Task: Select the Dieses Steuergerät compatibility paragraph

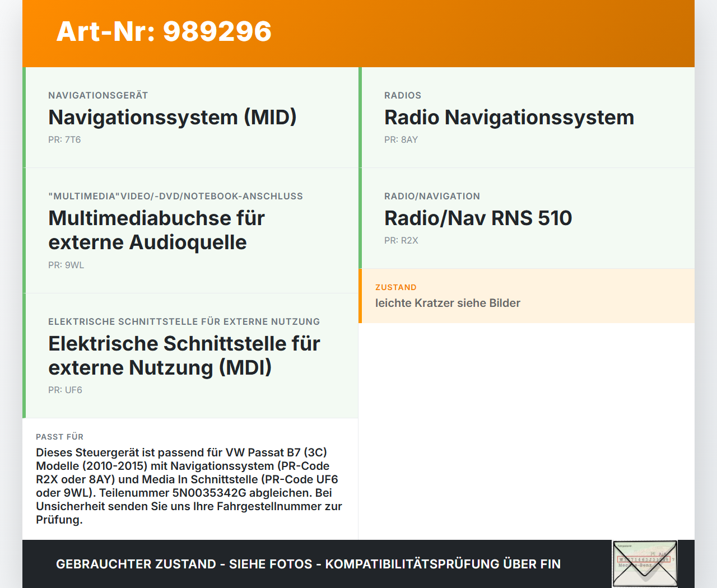Action: click(x=189, y=486)
